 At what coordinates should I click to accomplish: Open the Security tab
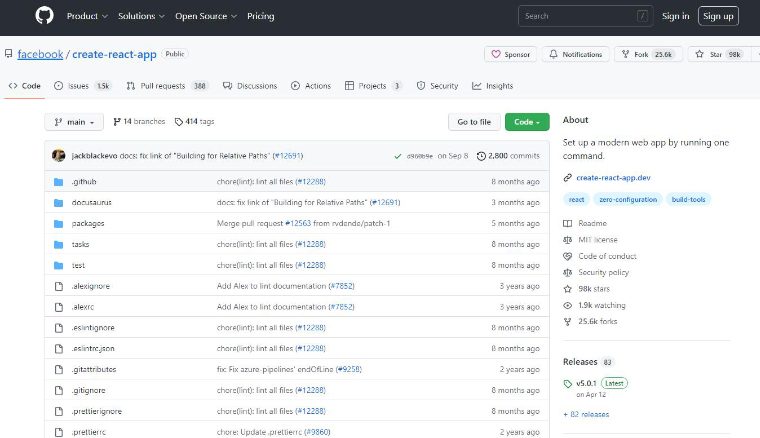[x=437, y=86]
